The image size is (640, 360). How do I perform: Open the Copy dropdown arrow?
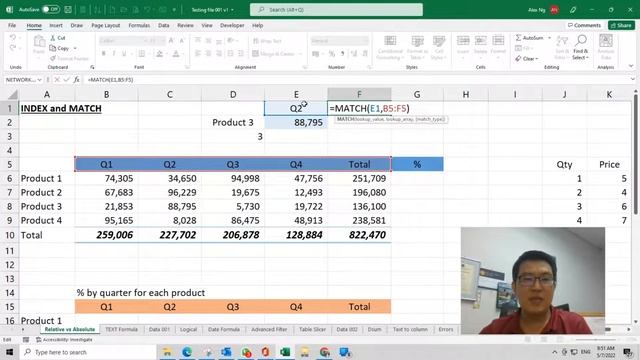(75, 48)
